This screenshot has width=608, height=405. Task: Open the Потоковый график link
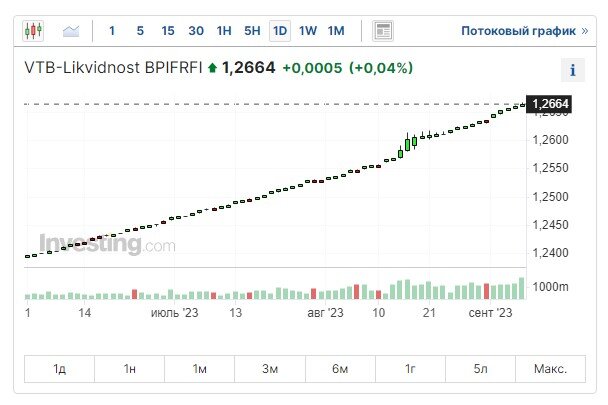point(524,31)
